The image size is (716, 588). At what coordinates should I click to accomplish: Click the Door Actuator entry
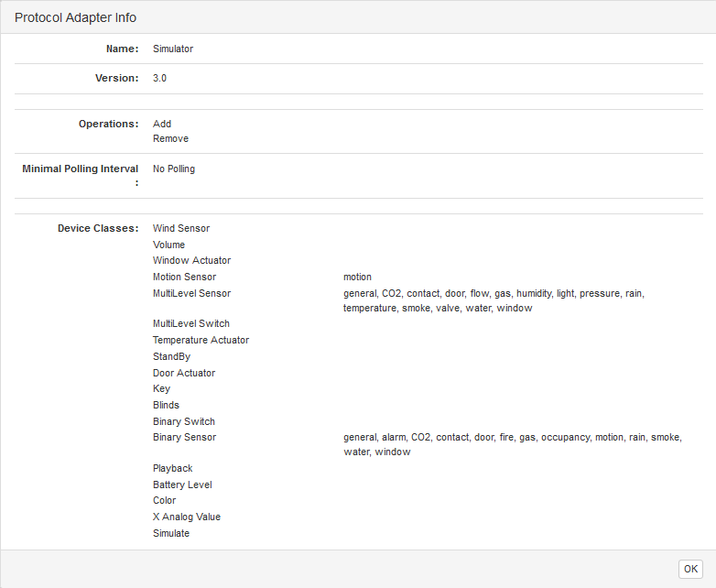184,373
